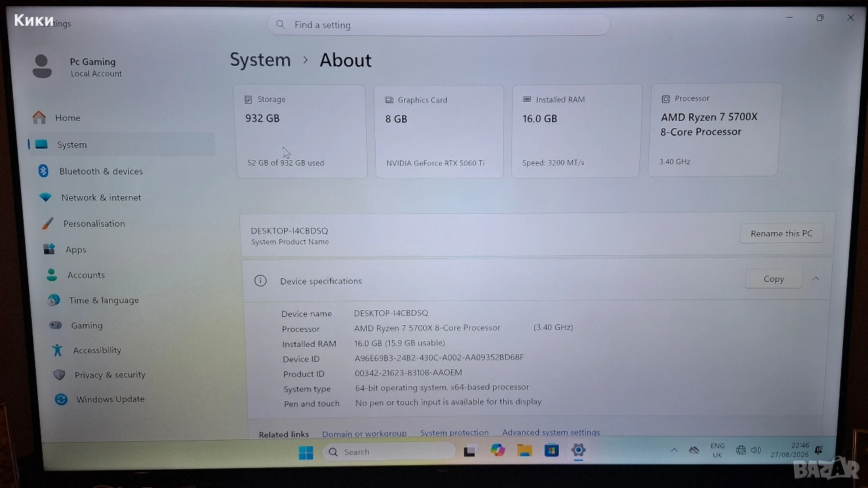Open the network tray icon

coord(741,451)
